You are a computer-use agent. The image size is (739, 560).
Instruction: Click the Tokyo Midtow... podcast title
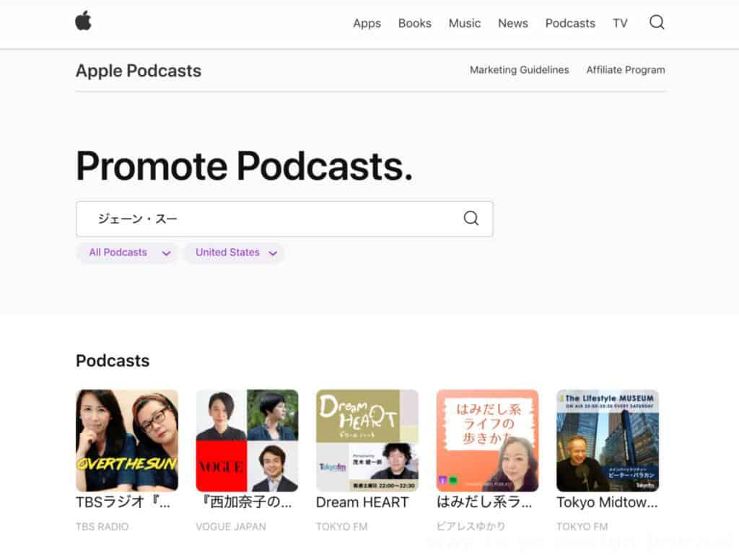coord(607,502)
